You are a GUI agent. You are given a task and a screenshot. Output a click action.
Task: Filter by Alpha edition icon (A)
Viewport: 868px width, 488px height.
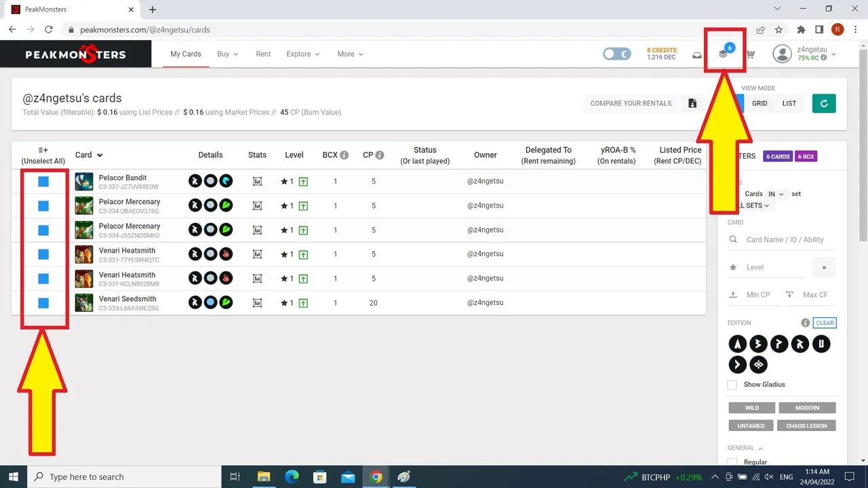pos(737,344)
